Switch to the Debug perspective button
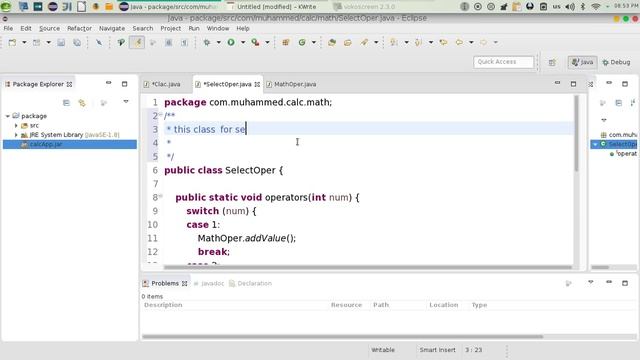Screen dimensions: 640x360 pos(616,62)
